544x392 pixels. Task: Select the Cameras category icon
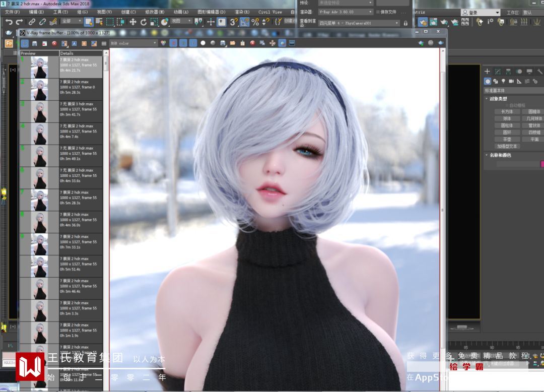pyautogui.click(x=511, y=81)
